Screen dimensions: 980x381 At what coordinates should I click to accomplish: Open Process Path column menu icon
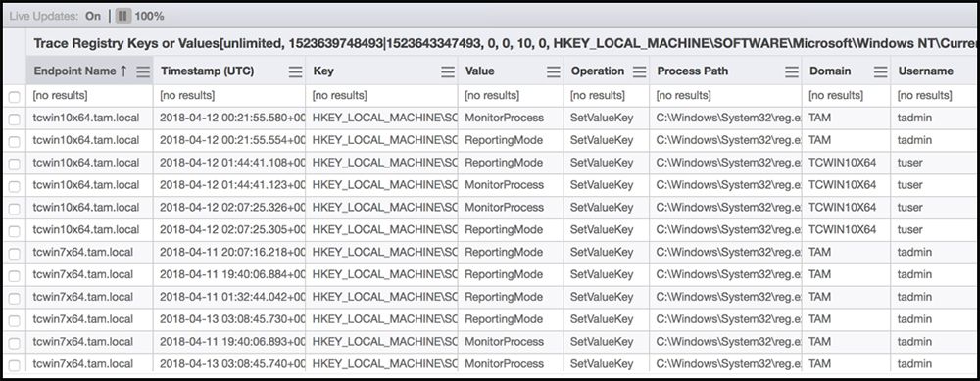[792, 71]
